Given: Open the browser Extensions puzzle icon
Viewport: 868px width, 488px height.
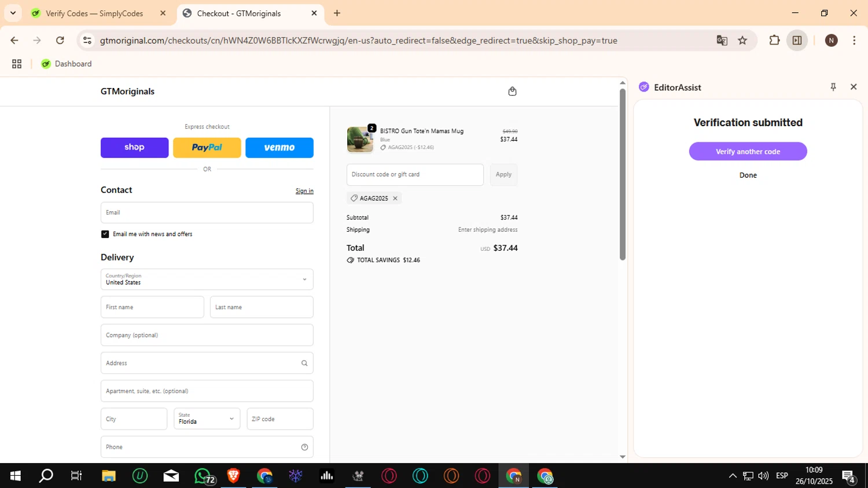Looking at the screenshot, I should point(774,41).
